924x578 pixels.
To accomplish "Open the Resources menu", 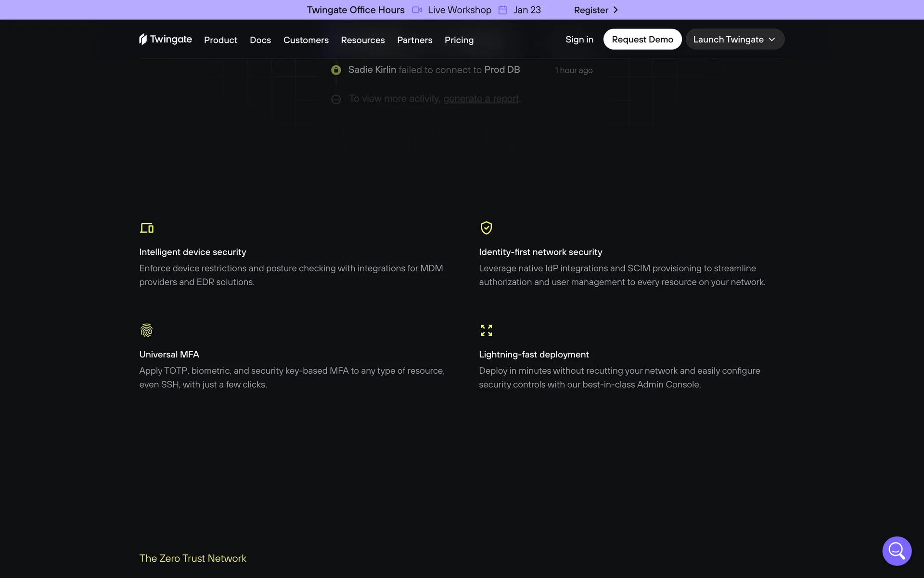I will 362,40.
